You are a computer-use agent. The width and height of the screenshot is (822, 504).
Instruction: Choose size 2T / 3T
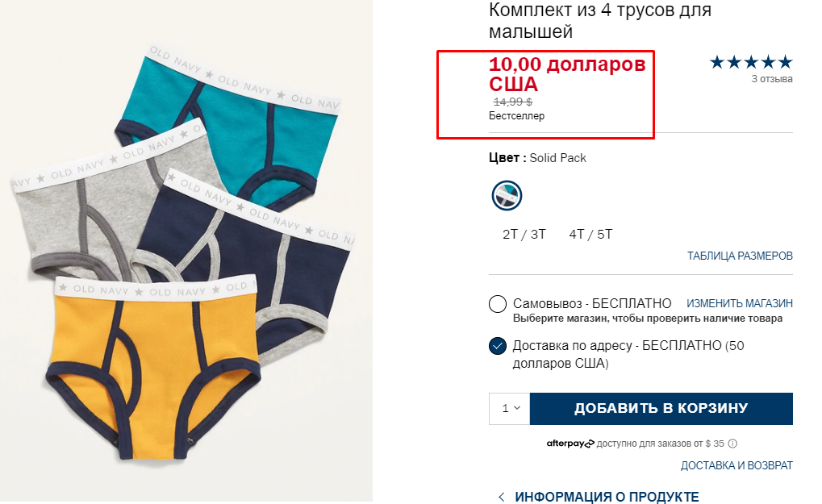[524, 234]
